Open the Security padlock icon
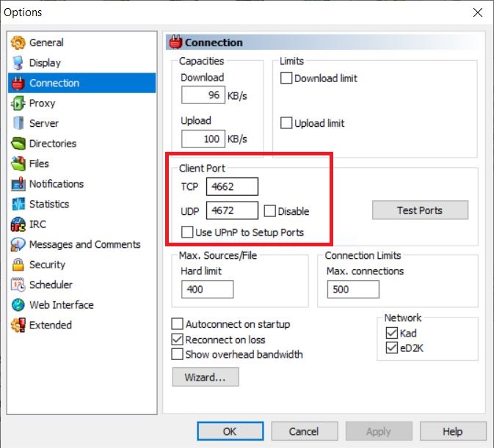 tap(18, 265)
